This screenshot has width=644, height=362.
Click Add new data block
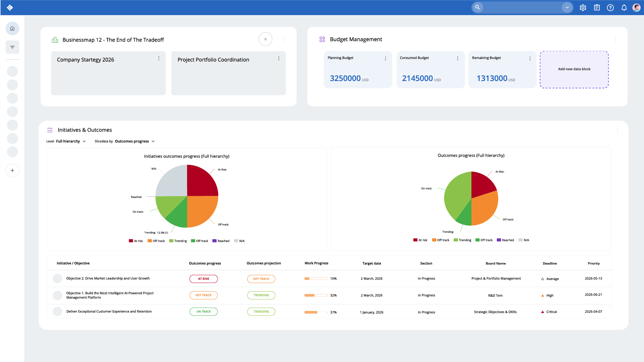574,69
